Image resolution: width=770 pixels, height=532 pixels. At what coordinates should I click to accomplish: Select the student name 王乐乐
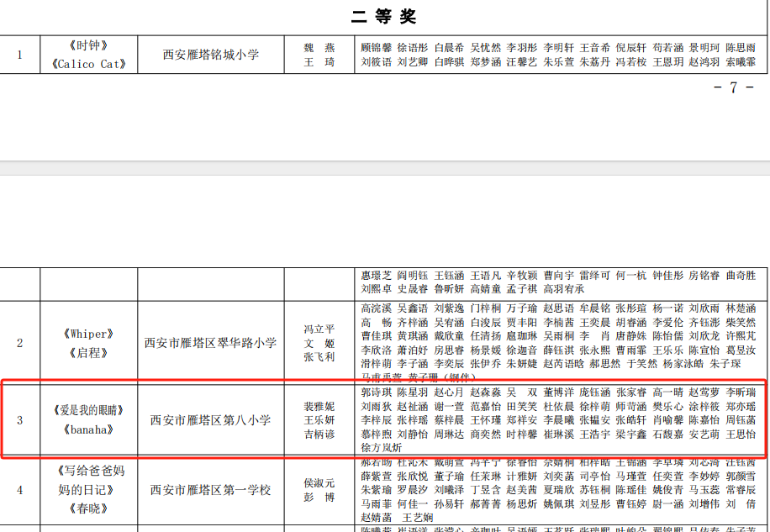667,350
